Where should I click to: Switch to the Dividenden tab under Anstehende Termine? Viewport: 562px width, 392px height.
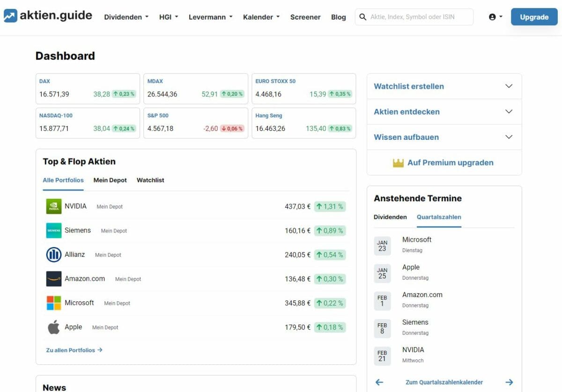(390, 217)
